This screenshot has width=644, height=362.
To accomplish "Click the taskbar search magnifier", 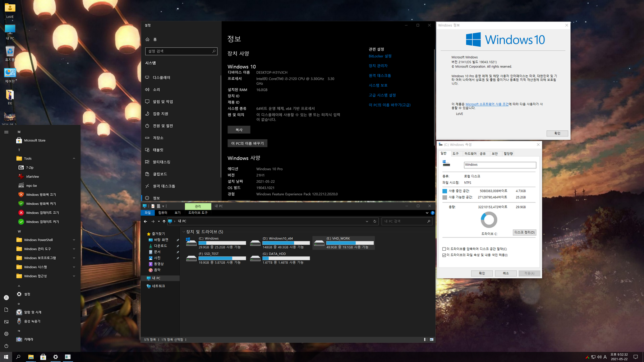I will pos(18,357).
